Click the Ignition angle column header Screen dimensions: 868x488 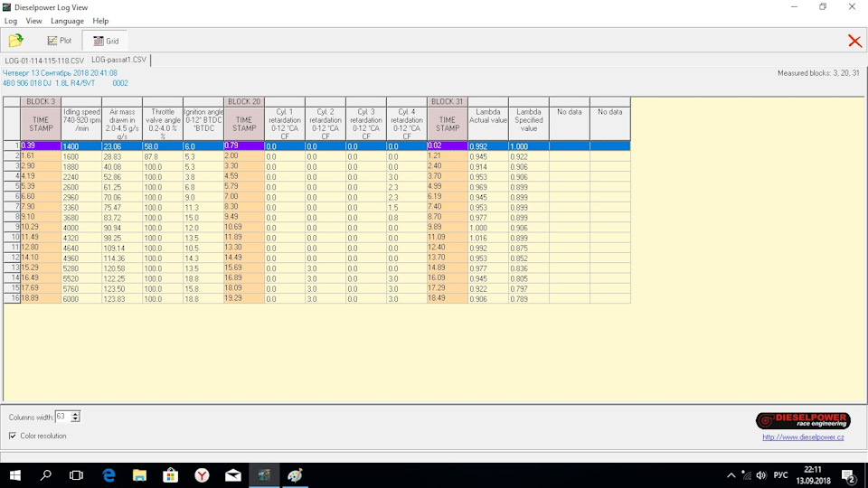tap(203, 124)
